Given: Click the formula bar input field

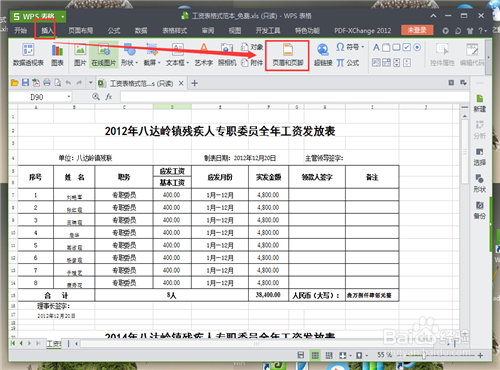Looking at the screenshot, I should [x=295, y=97].
